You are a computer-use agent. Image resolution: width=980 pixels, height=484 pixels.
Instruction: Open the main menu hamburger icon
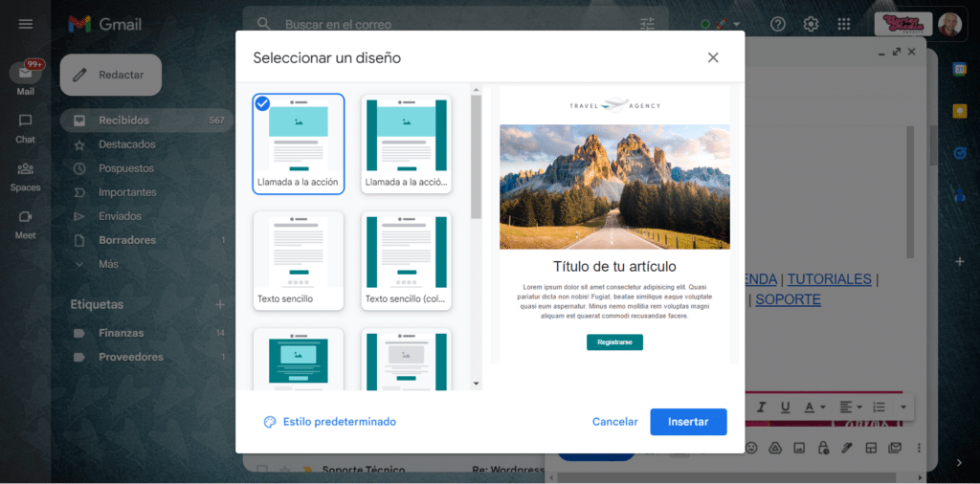pyautogui.click(x=26, y=24)
